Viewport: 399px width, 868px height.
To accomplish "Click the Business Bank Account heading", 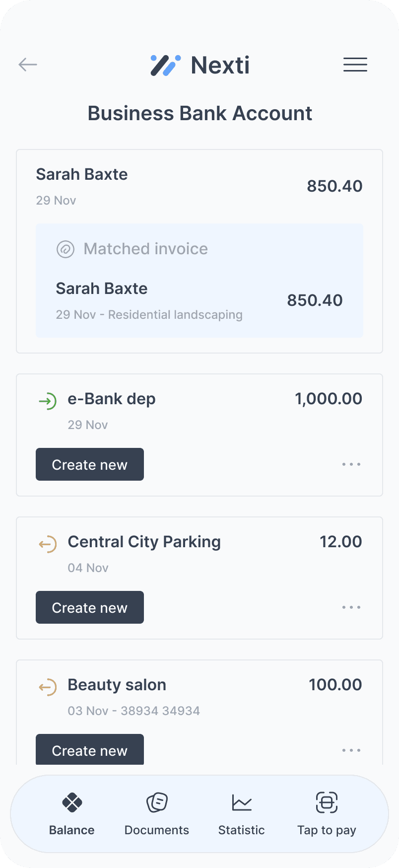I will tap(199, 113).
